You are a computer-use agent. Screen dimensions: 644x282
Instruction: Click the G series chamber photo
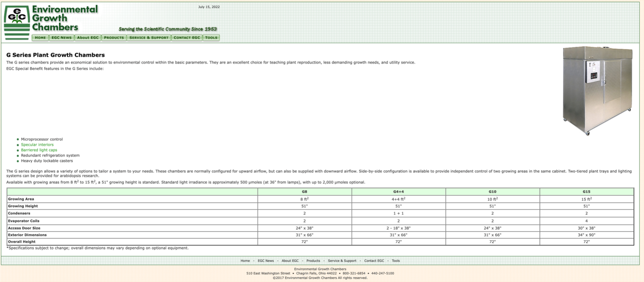click(x=597, y=91)
